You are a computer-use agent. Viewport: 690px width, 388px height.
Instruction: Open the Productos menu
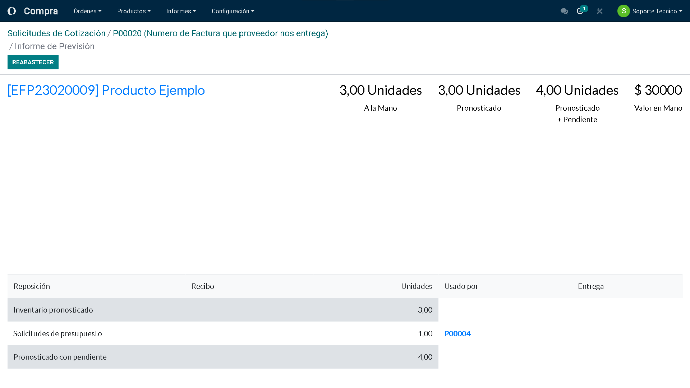pos(134,11)
